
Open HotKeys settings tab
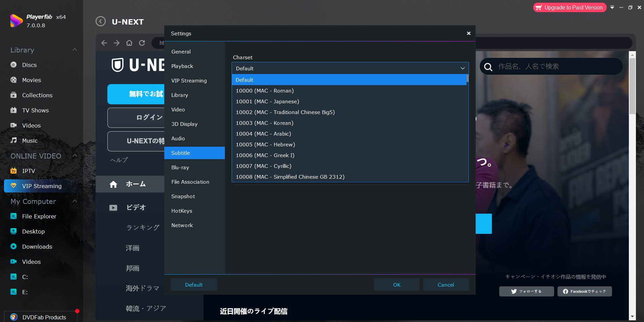click(195, 211)
